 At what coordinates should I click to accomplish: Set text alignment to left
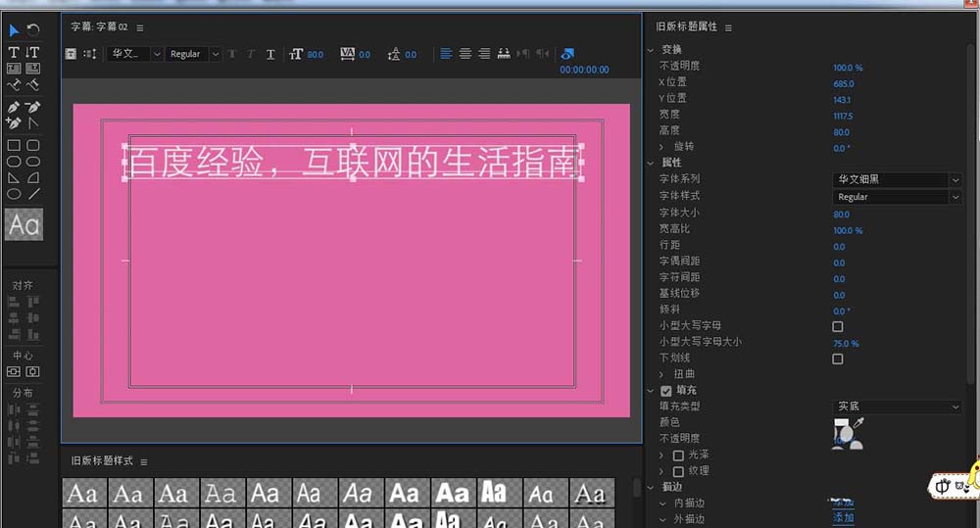pyautogui.click(x=446, y=54)
